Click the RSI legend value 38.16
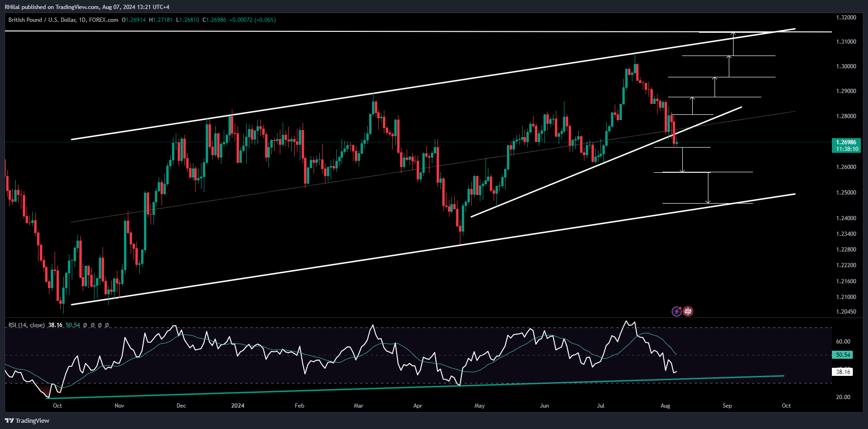 [x=55, y=325]
